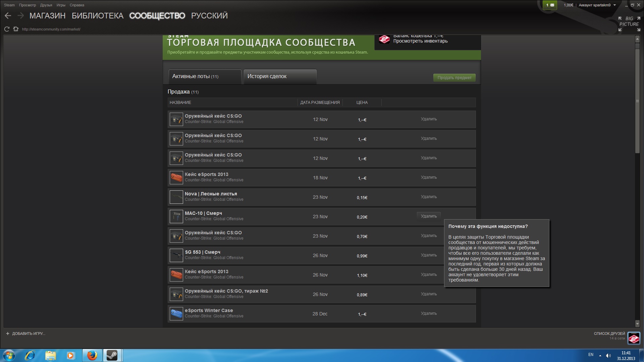This screenshot has height=362, width=644.
Task: Open volume speaker tray icon
Action: click(608, 356)
